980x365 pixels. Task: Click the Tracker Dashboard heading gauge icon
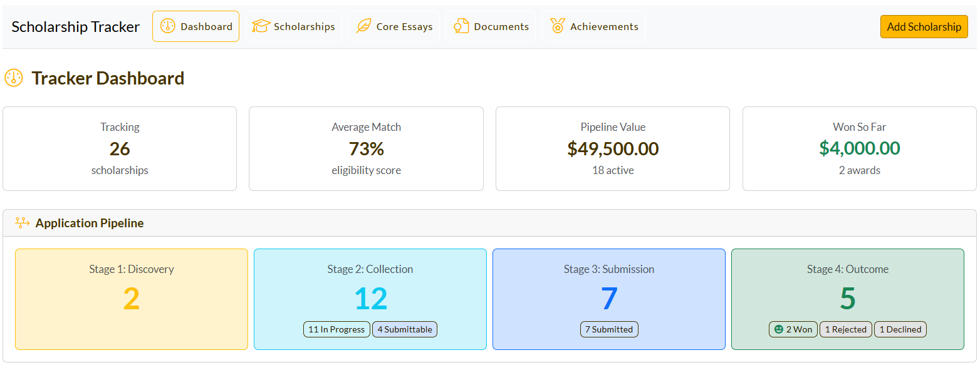click(14, 78)
